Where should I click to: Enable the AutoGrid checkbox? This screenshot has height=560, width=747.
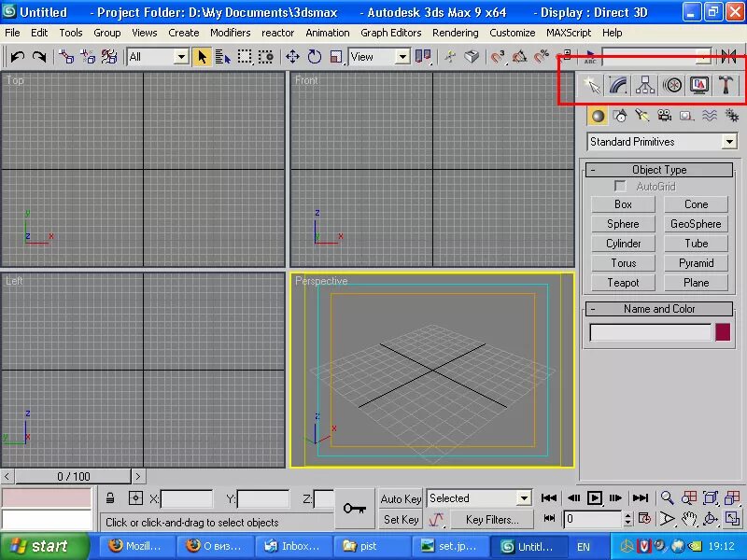620,186
